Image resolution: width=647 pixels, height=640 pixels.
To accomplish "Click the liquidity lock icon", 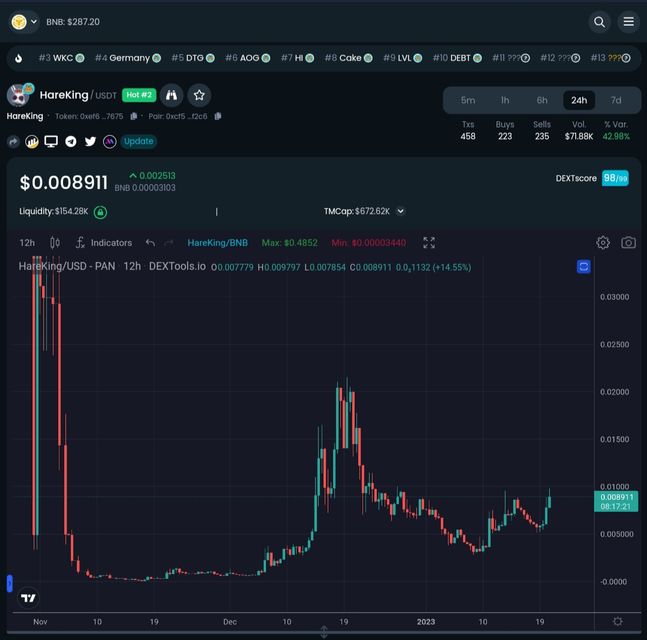I will tap(100, 212).
